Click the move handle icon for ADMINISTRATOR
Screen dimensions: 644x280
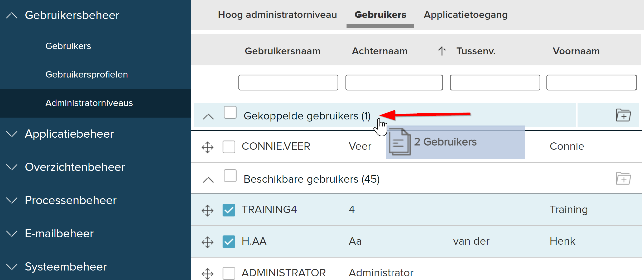click(208, 274)
